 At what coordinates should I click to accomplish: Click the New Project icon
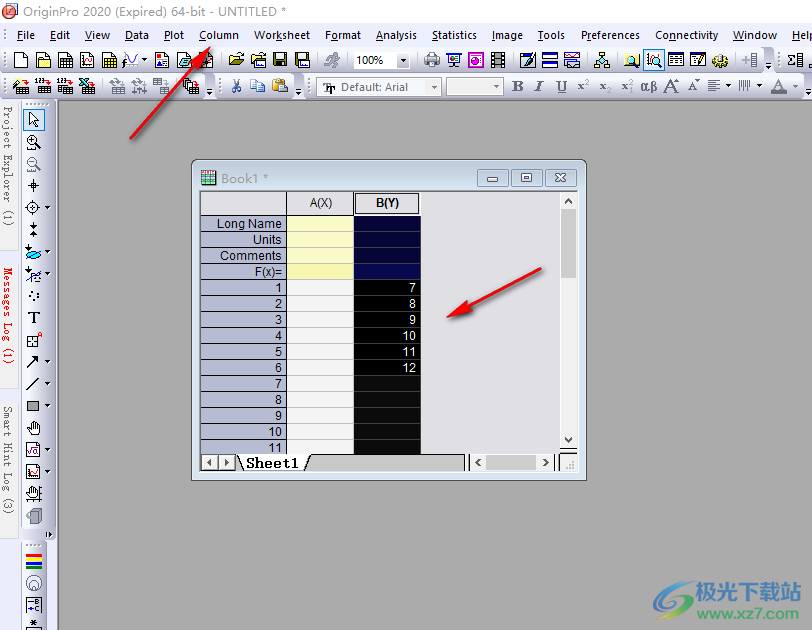[x=21, y=61]
